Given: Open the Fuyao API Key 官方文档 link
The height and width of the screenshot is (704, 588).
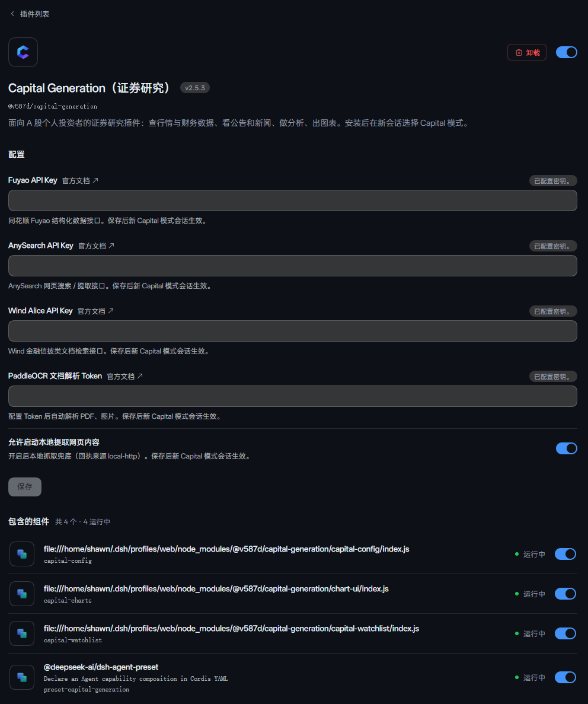Looking at the screenshot, I should 80,180.
